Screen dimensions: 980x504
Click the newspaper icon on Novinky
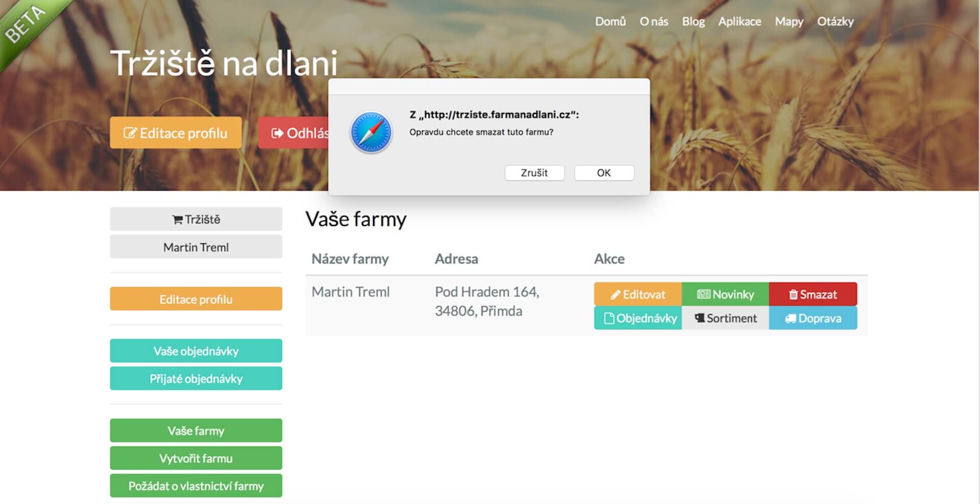click(703, 294)
